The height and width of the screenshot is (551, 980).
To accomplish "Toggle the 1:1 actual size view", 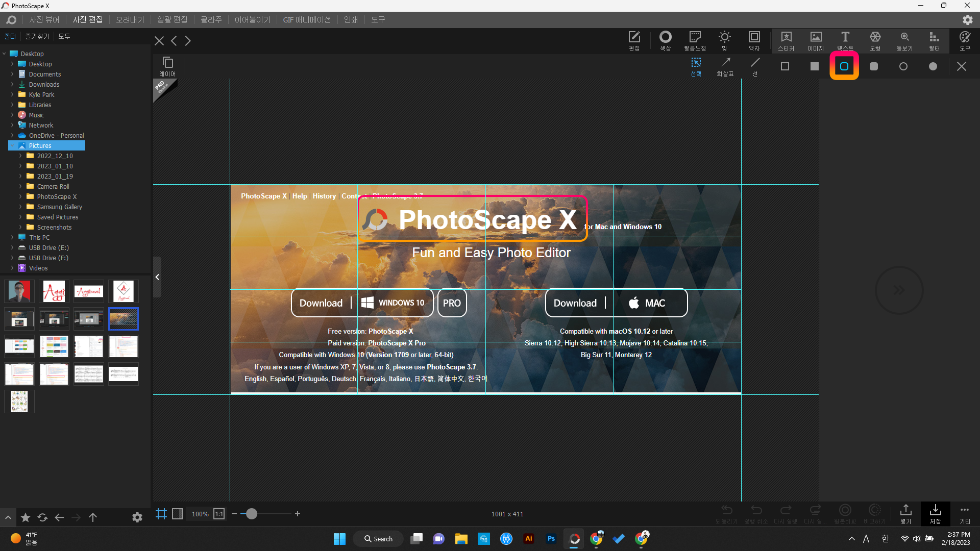I will [219, 514].
